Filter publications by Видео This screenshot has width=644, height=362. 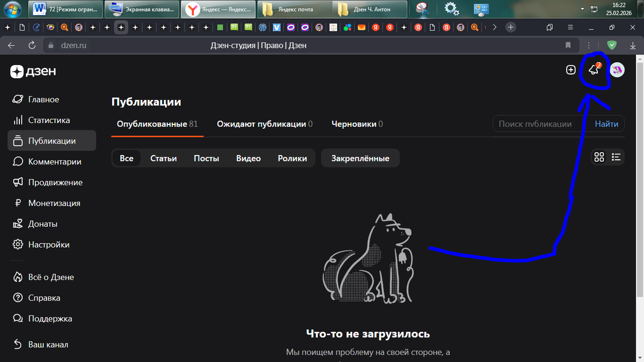point(248,158)
